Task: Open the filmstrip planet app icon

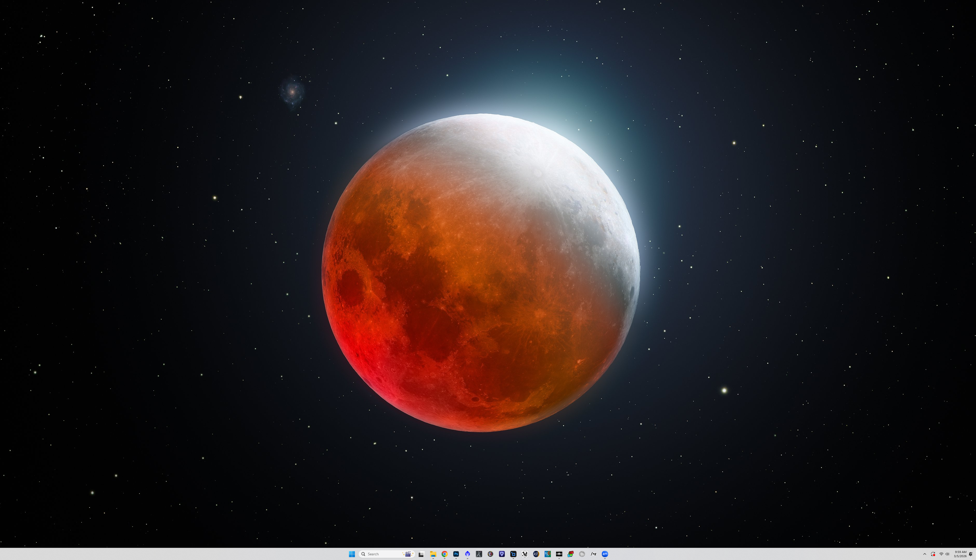Action: point(559,554)
